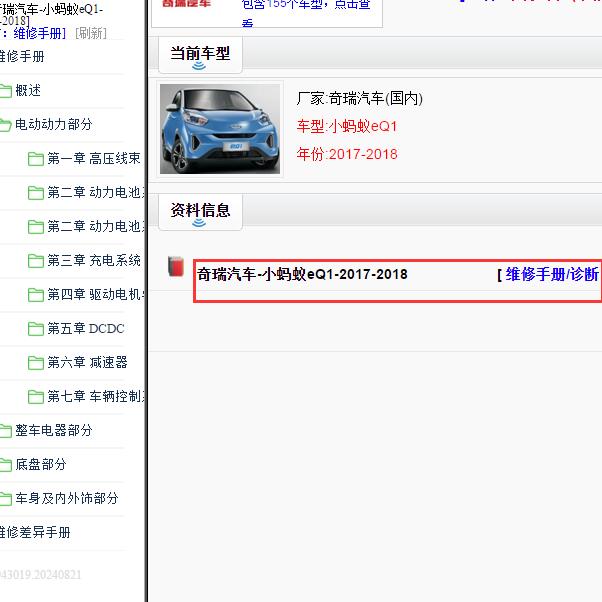
Task: Click folder icon for 第七章 车辆控制
Action: (x=36, y=397)
